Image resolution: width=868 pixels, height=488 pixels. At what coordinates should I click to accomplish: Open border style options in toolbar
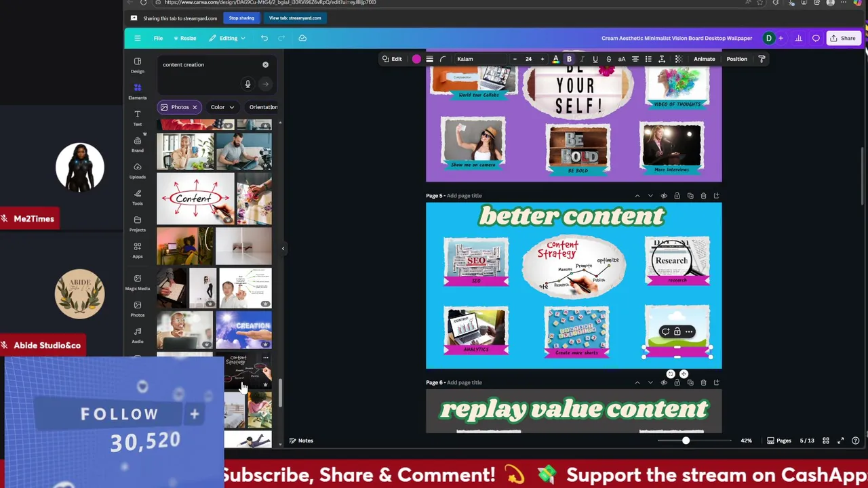(429, 59)
